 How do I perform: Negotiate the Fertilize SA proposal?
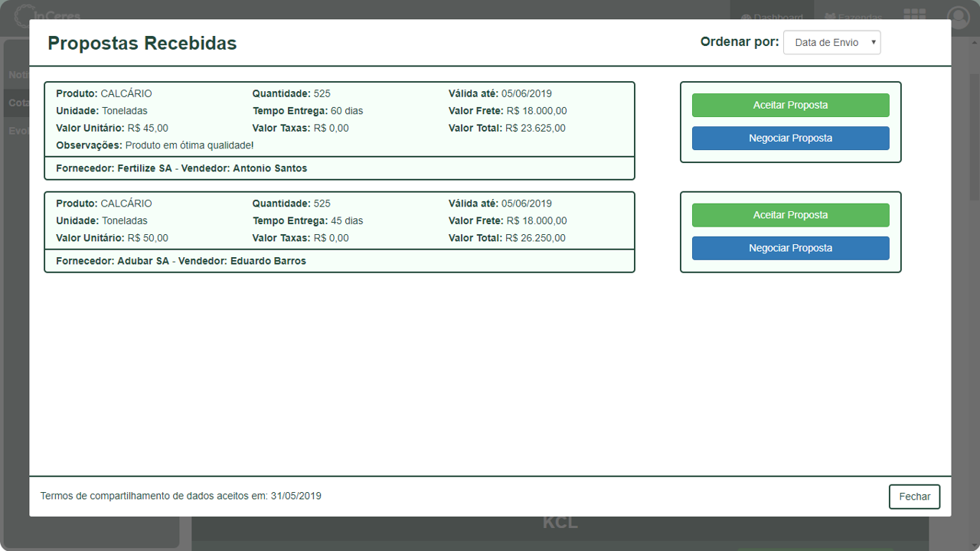tap(790, 139)
